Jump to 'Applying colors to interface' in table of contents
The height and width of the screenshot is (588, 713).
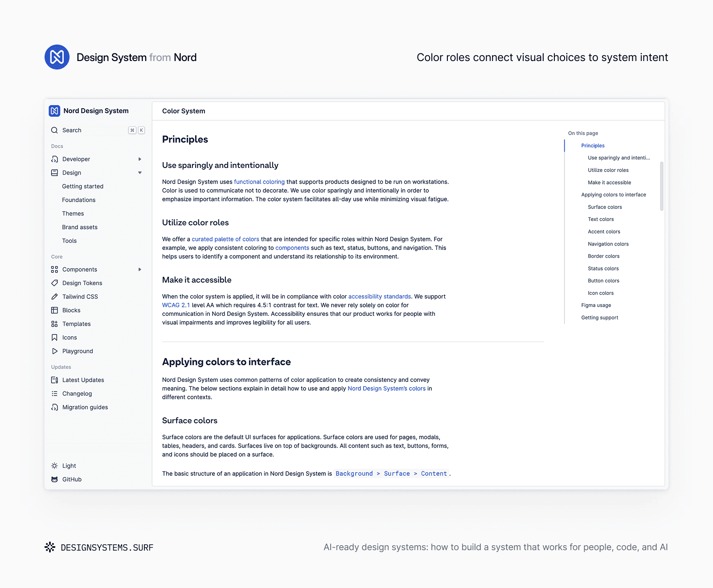614,195
